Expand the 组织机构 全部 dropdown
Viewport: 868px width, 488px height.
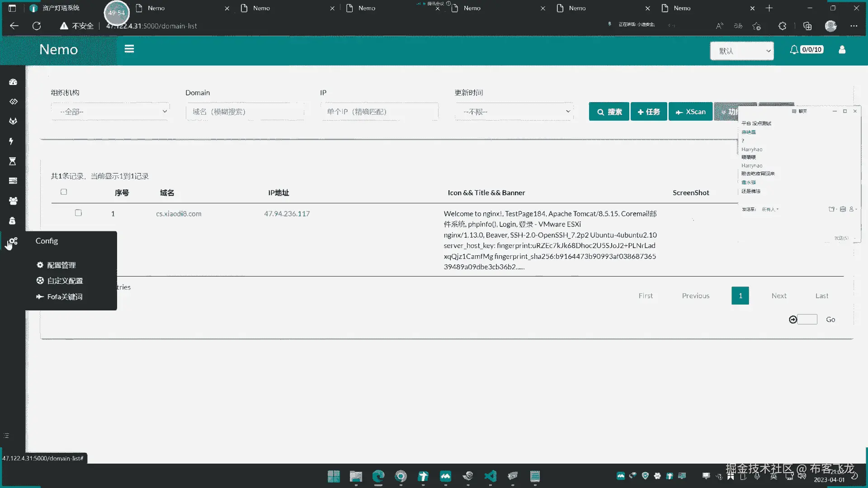pos(111,112)
